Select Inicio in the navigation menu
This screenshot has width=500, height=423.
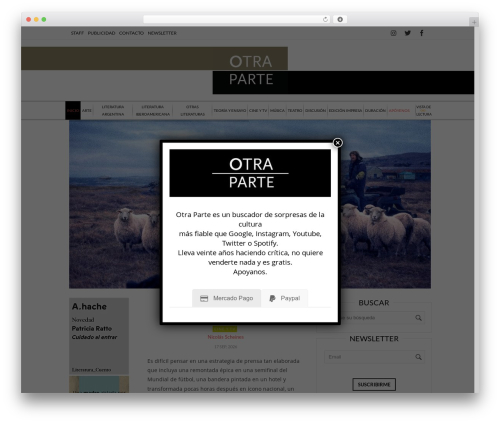click(73, 110)
